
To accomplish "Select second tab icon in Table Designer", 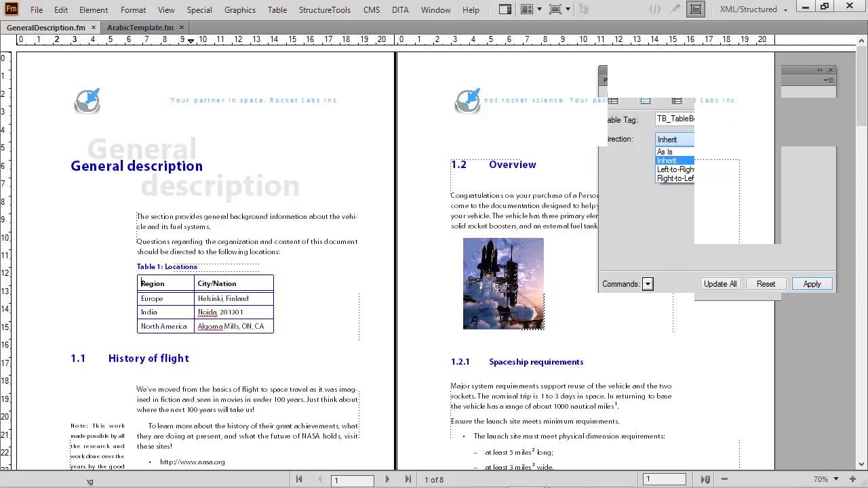I will [646, 101].
